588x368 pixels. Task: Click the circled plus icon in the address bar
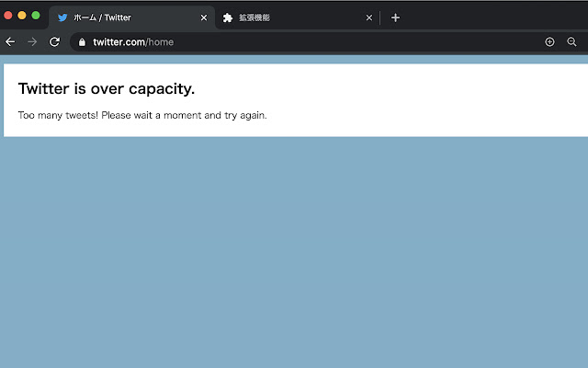[x=549, y=41]
